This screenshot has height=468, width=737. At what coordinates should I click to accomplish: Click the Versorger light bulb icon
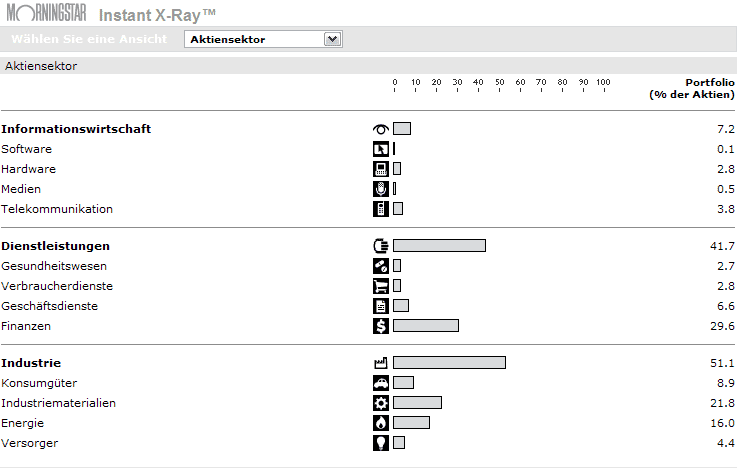380,443
